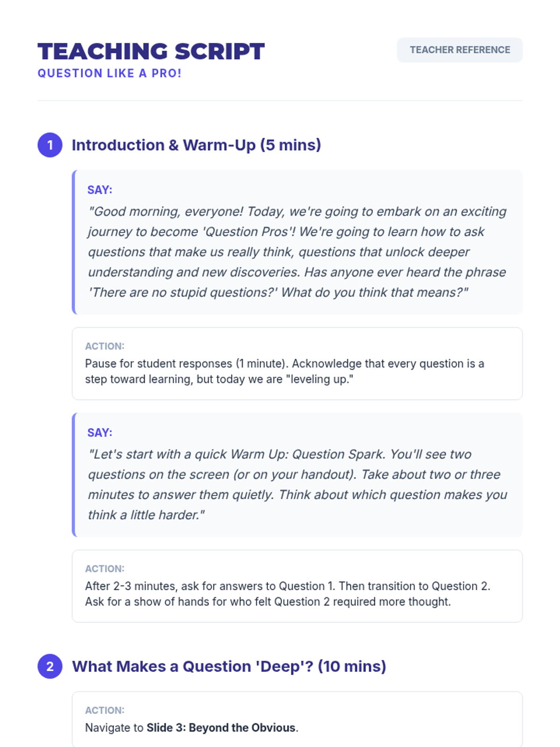Click the 'Warm Up: Question Spark' quote block
This screenshot has height=747, width=560.
pos(297,475)
